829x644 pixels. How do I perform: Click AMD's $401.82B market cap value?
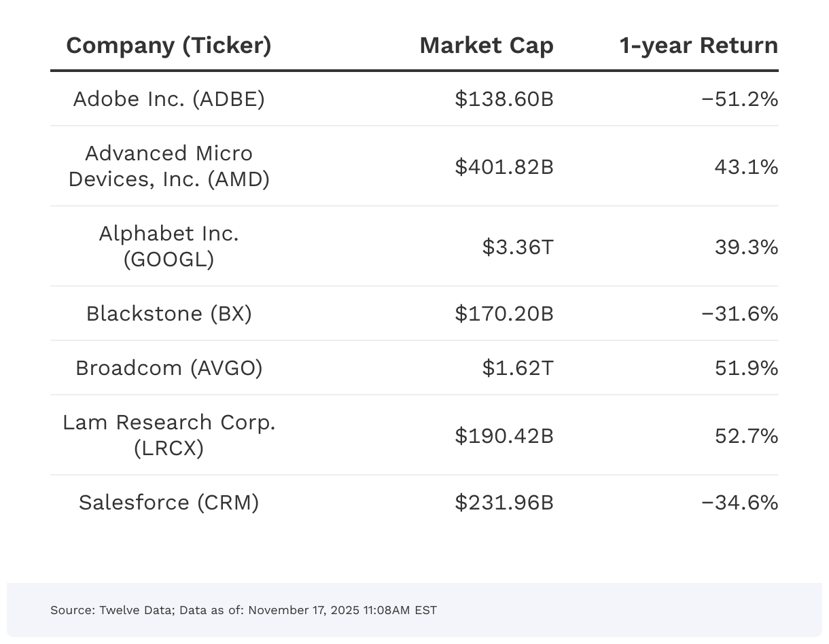click(504, 166)
